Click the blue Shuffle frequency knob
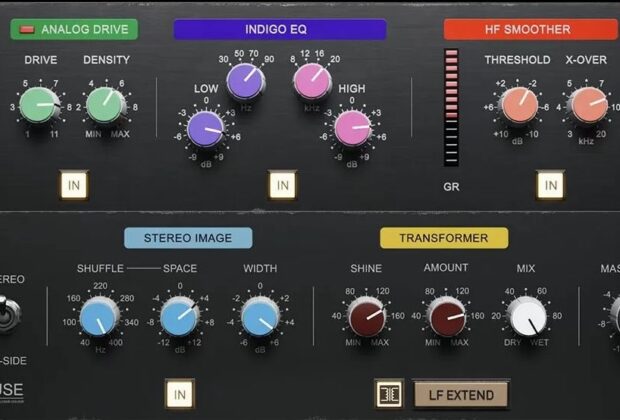This screenshot has width=620, height=420. 99,317
